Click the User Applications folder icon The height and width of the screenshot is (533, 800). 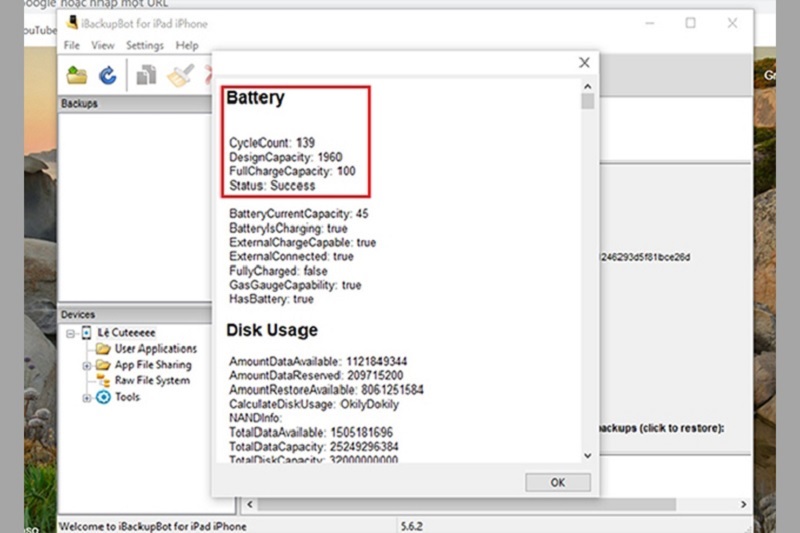(103, 349)
